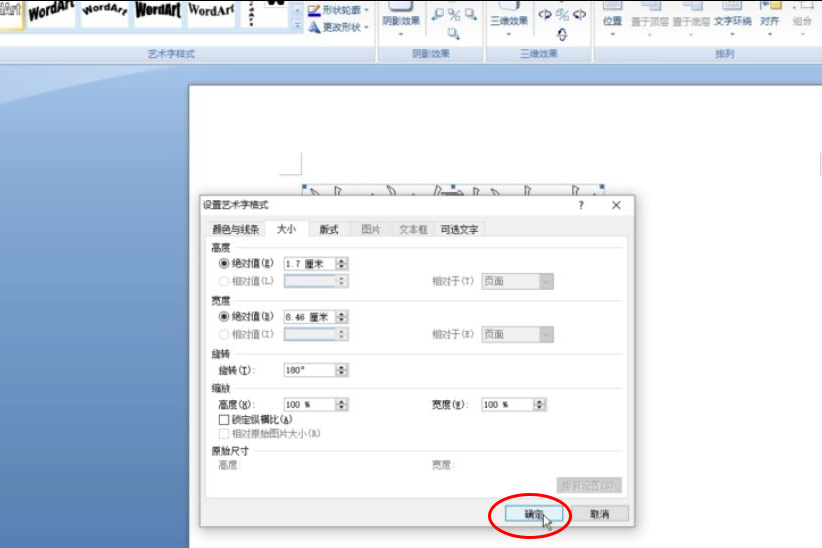822x548 pixels.
Task: Tilt left icon in 三维效果 group
Action: click(545, 15)
